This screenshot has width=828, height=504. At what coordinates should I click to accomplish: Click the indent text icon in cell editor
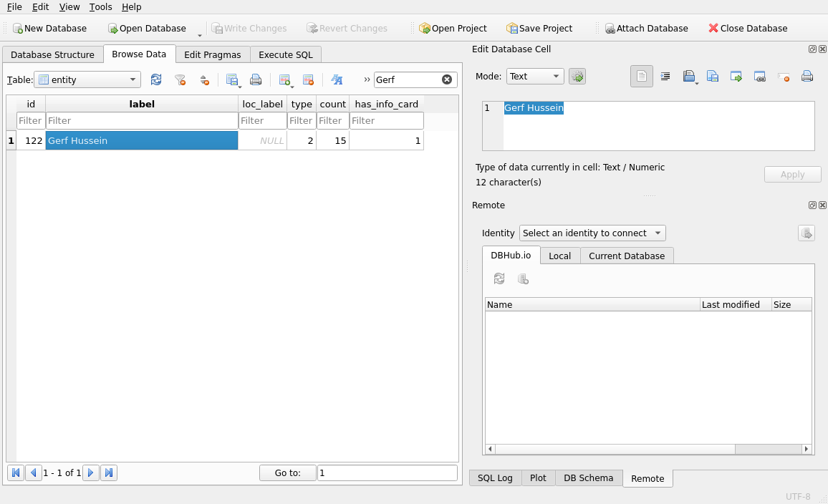click(665, 77)
